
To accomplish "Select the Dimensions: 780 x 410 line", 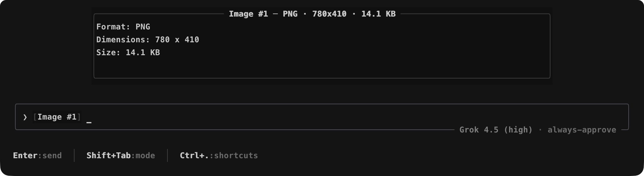I will tap(148, 40).
